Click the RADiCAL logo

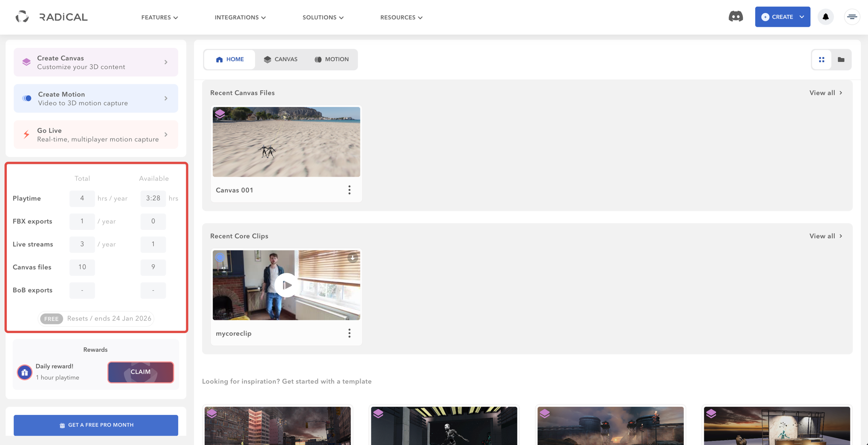point(51,17)
